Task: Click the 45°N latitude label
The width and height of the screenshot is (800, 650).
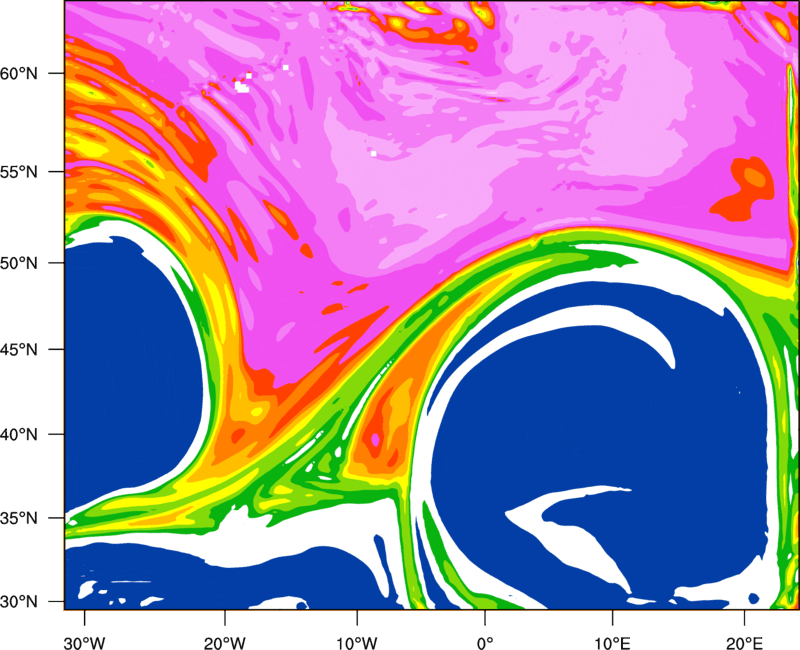Action: pos(19,350)
